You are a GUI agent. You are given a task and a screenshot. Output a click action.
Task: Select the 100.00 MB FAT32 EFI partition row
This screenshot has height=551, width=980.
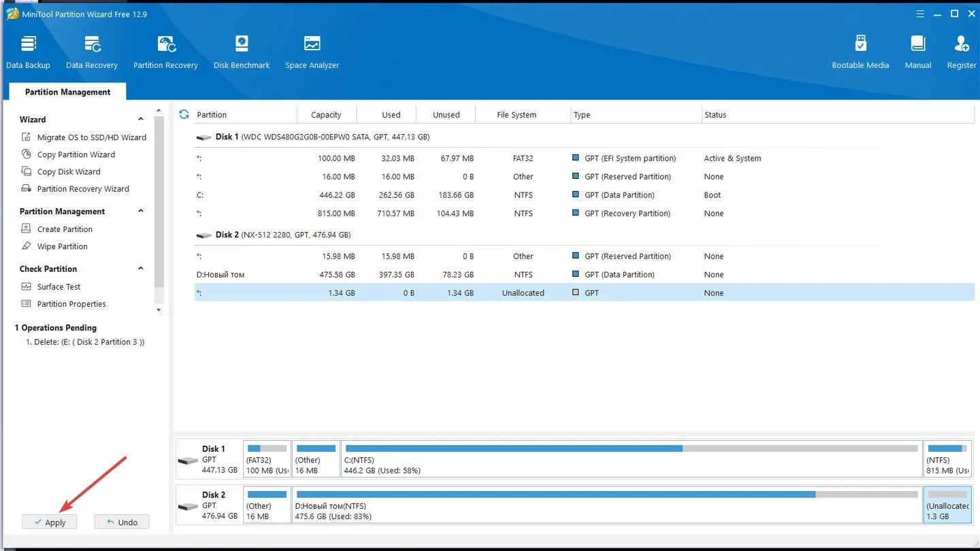pos(585,158)
